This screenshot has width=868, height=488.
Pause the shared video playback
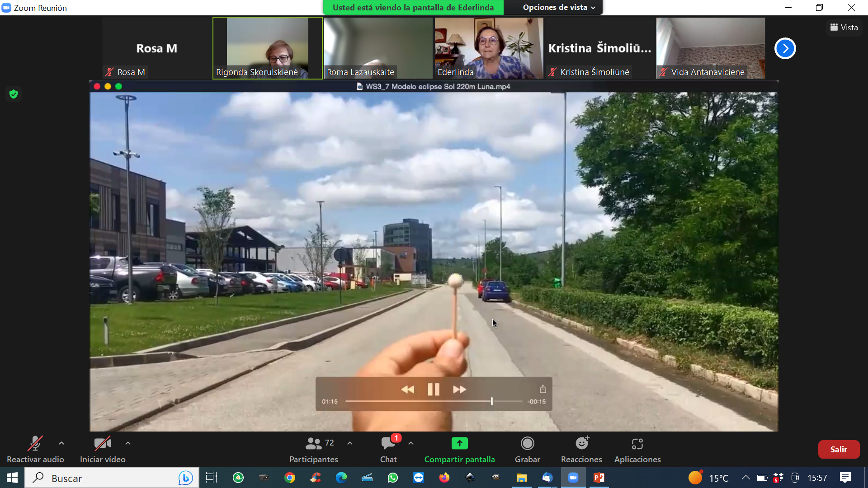coord(434,389)
